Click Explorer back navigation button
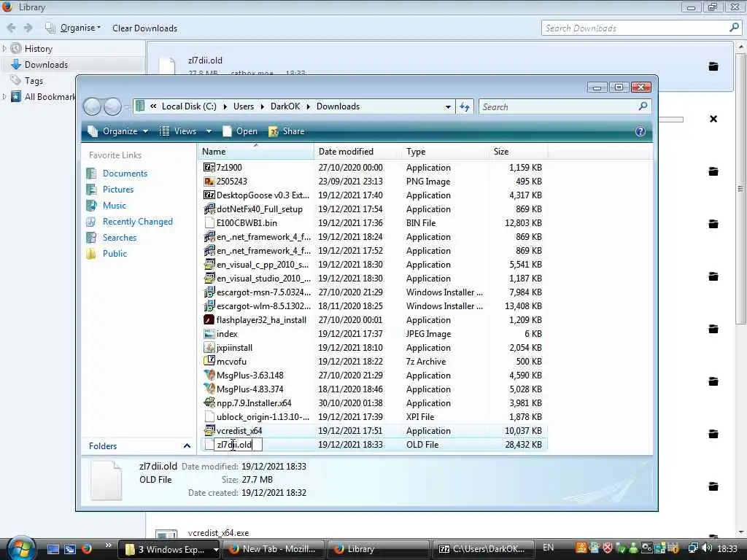 pyautogui.click(x=93, y=106)
